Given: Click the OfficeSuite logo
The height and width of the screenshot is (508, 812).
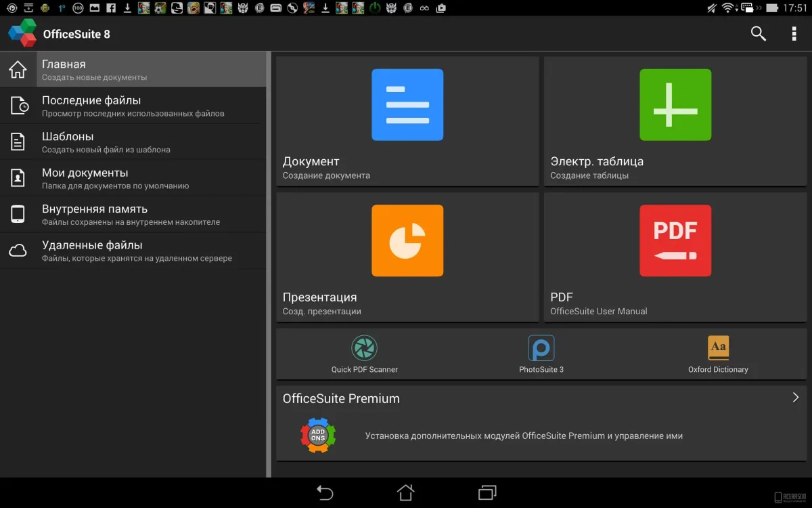Looking at the screenshot, I should (22, 33).
